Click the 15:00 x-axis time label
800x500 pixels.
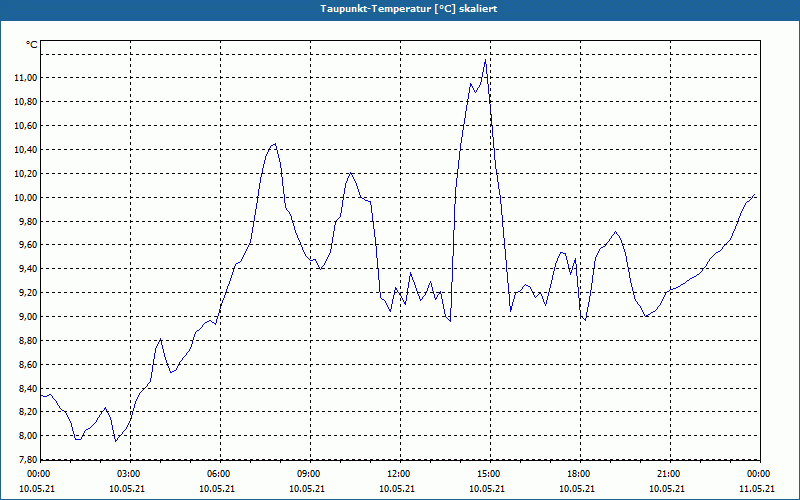(490, 474)
